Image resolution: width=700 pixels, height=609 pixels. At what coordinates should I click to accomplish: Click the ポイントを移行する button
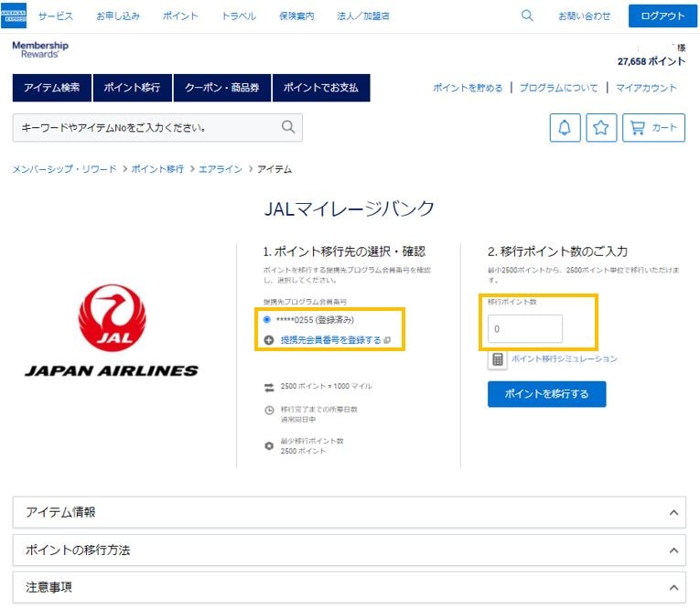[x=546, y=394]
